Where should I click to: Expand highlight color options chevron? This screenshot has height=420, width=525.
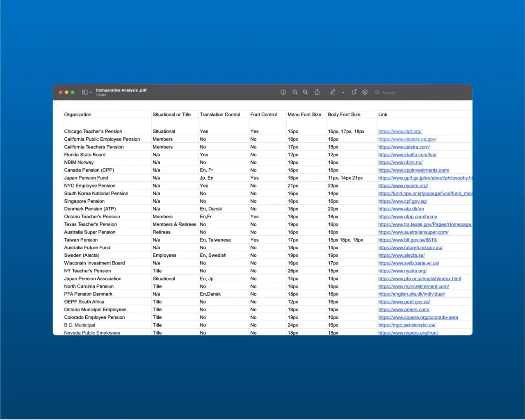tap(343, 93)
